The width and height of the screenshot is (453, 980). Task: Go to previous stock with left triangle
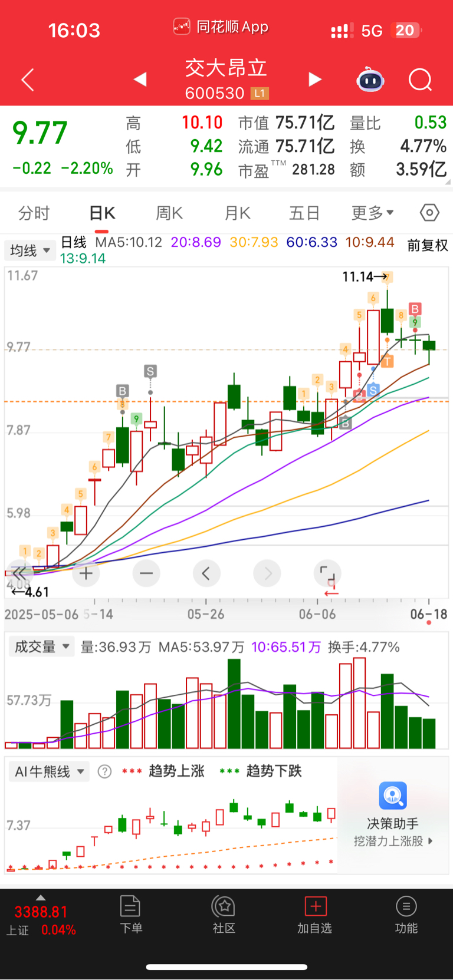(x=140, y=79)
